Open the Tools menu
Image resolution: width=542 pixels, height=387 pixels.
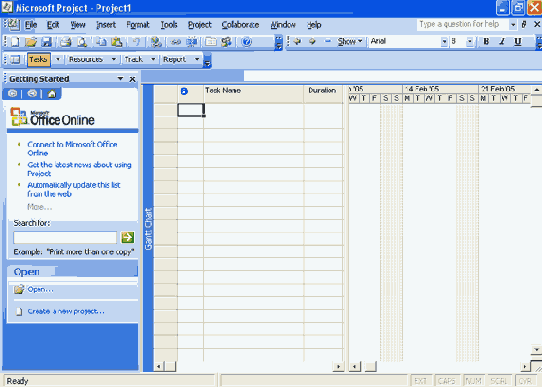coord(169,25)
